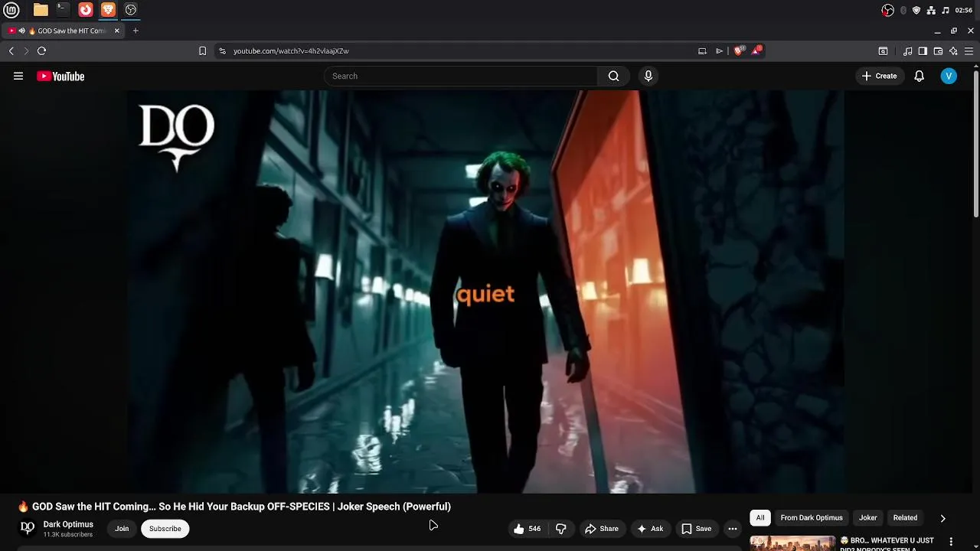Open the YouTube guide hamburger menu

click(x=18, y=76)
